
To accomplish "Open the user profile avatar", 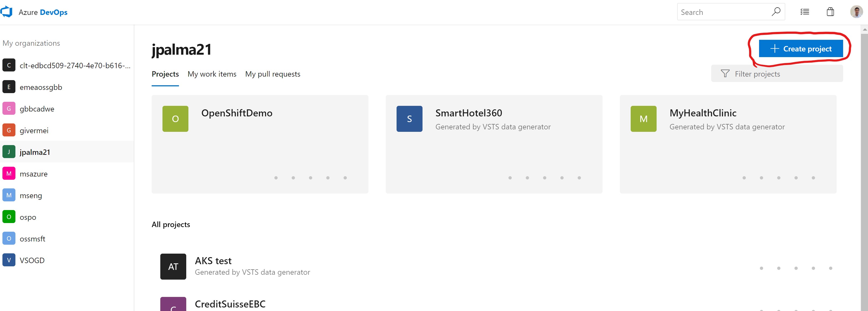I will tap(856, 12).
